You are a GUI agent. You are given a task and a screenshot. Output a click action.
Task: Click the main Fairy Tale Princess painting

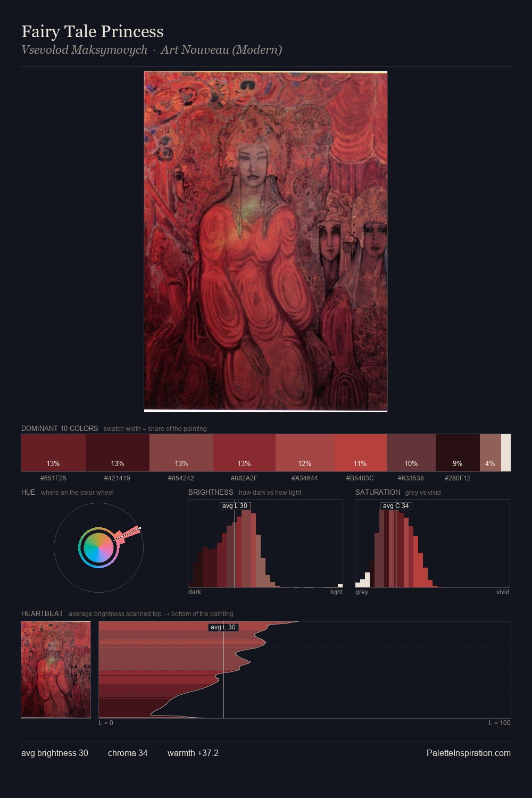(265, 242)
